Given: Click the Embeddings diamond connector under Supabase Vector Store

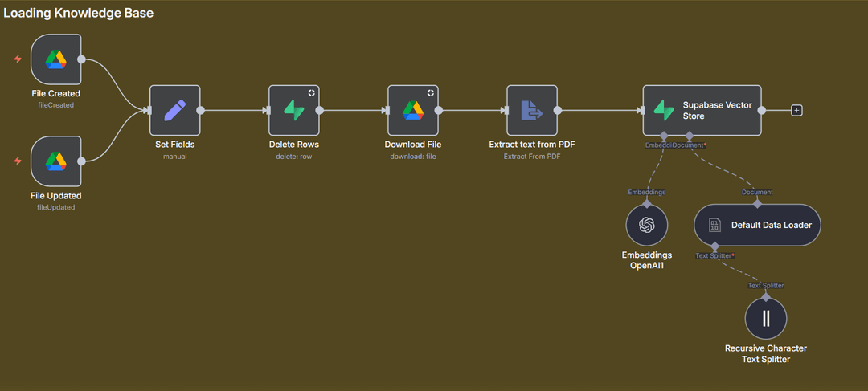Looking at the screenshot, I should point(664,135).
